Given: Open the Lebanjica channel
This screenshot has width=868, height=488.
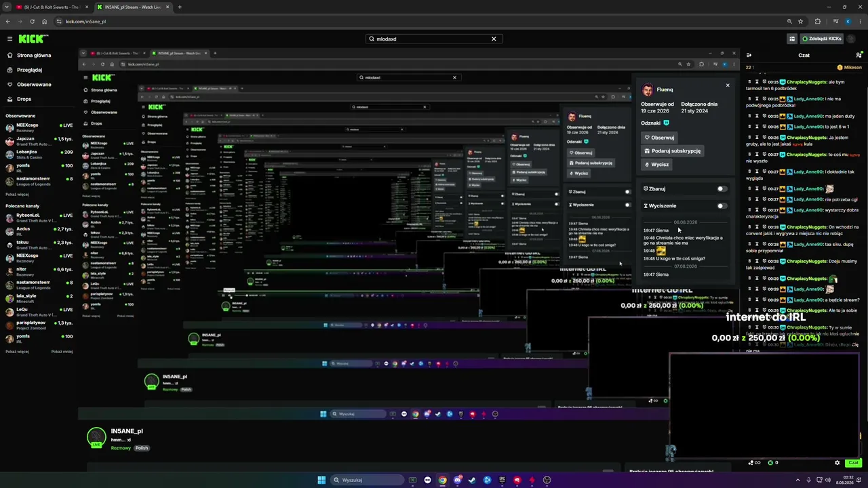Looking at the screenshot, I should (x=39, y=155).
